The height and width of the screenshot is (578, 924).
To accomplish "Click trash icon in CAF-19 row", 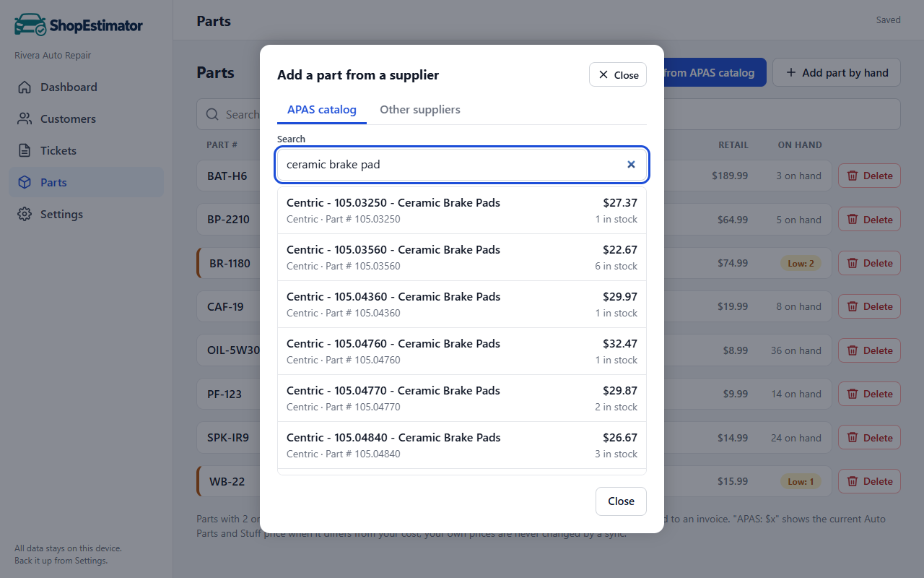I will click(853, 306).
